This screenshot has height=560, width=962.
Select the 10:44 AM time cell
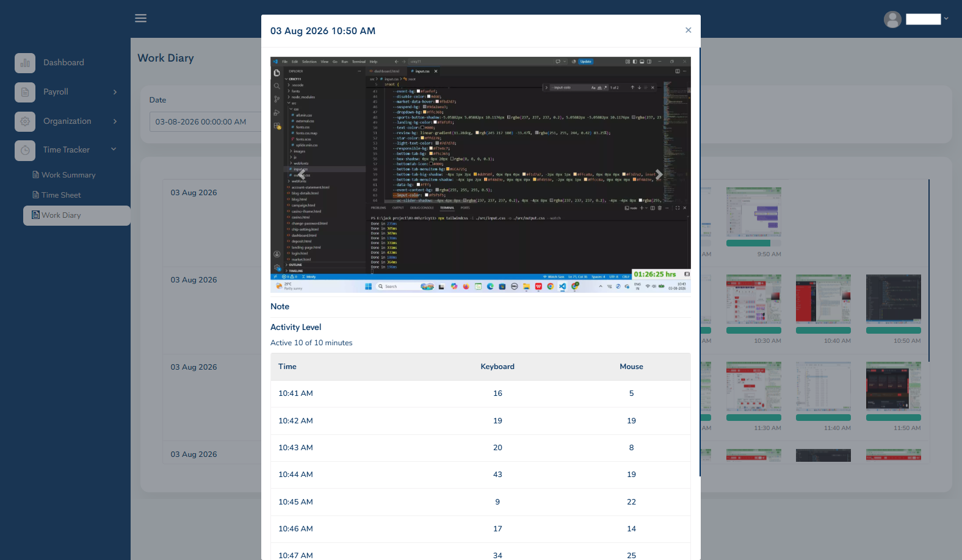[295, 475]
